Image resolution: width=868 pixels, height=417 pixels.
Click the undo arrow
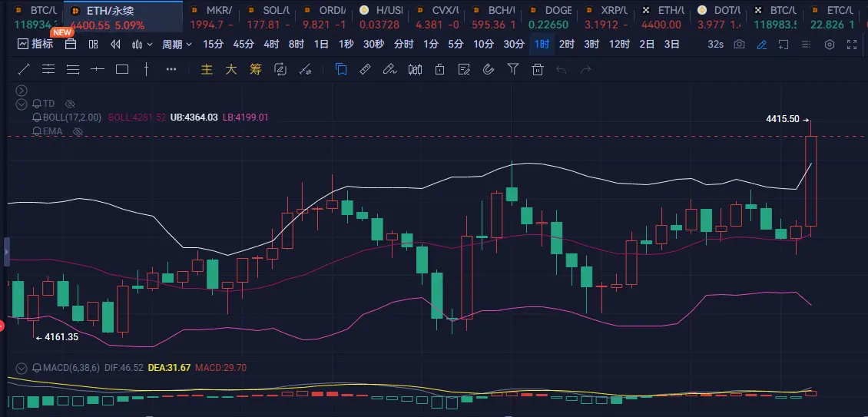562,69
